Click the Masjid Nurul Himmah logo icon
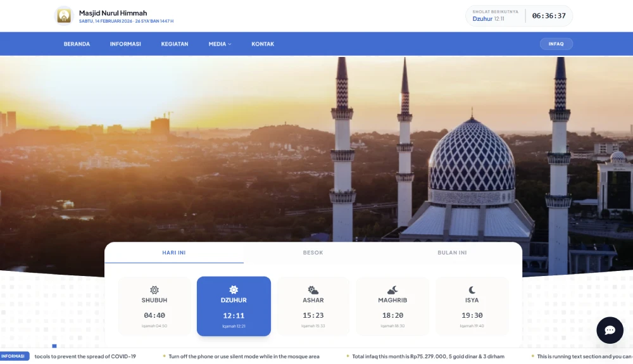The image size is (633, 364). [64, 15]
